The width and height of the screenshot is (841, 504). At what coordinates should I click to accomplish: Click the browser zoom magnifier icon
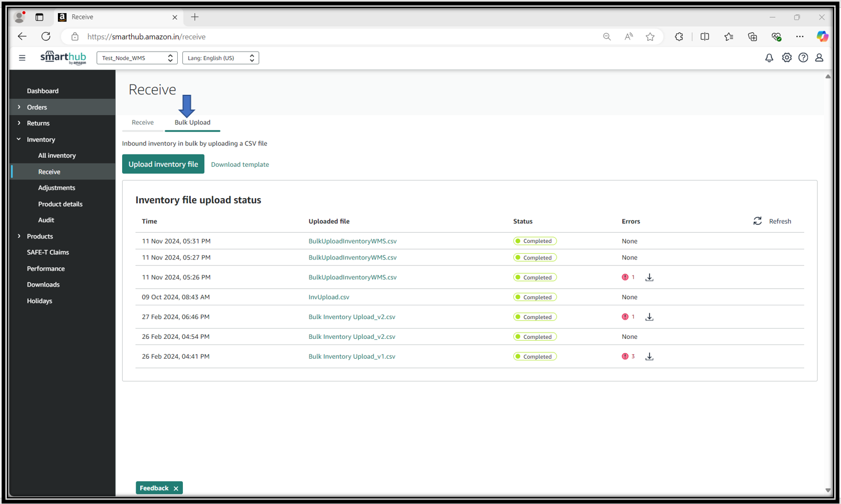pos(607,37)
